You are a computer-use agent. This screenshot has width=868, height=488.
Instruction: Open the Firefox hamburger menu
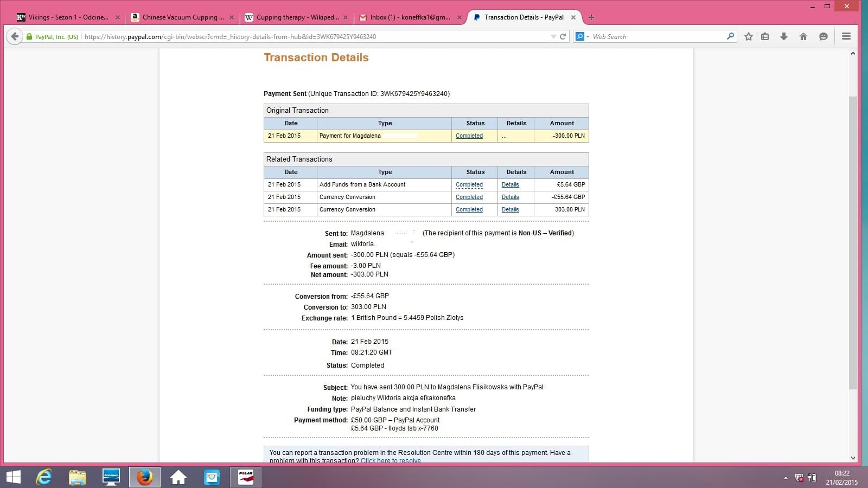(x=846, y=36)
